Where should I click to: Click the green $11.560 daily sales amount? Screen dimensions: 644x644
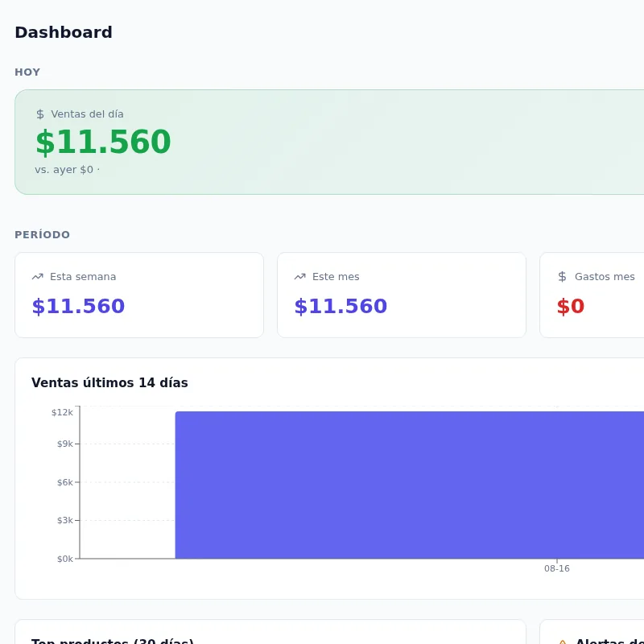[103, 142]
